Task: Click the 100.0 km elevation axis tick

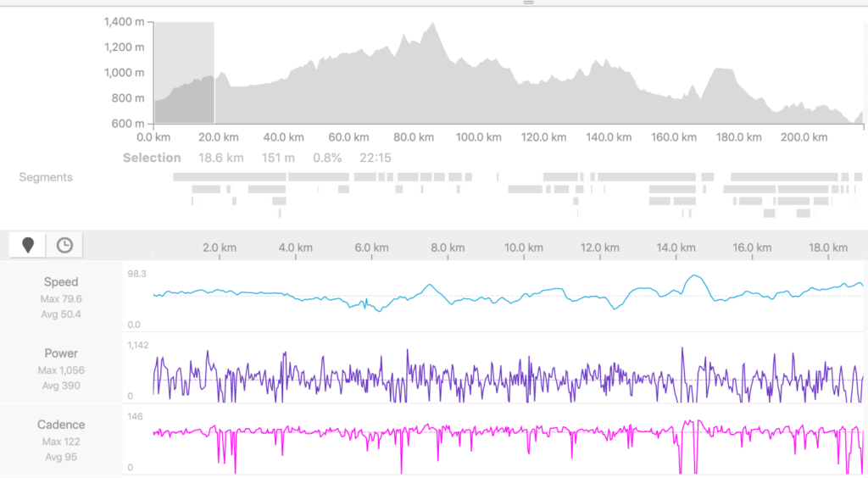Action: [x=479, y=137]
